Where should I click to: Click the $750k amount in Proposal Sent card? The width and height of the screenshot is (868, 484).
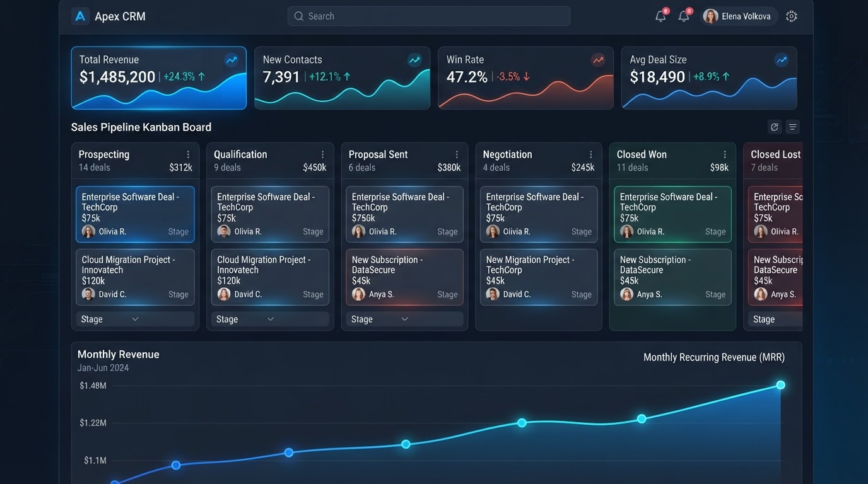pyautogui.click(x=364, y=218)
